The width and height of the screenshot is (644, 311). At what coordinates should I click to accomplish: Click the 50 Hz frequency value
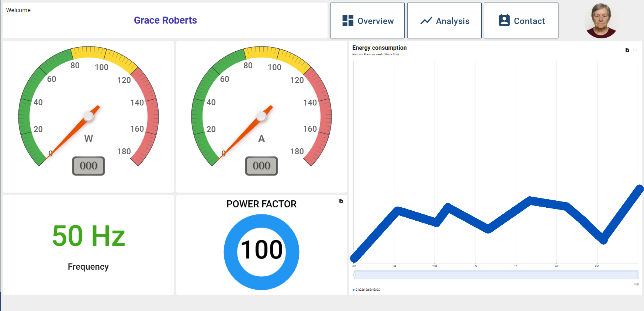(x=89, y=236)
